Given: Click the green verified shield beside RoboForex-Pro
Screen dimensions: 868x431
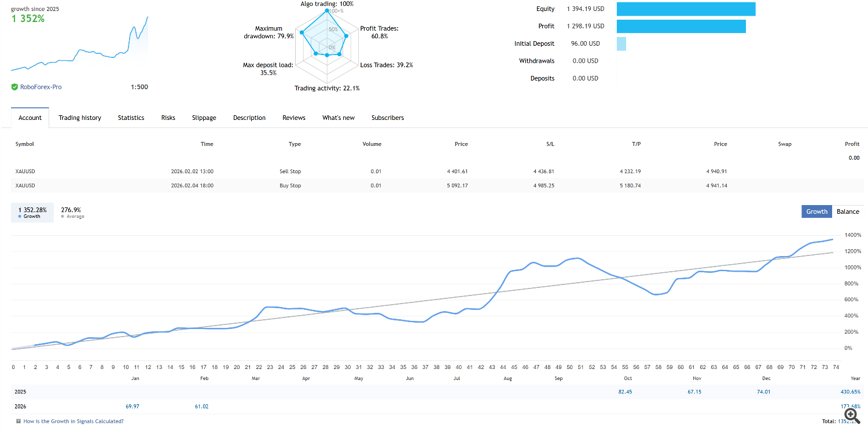Looking at the screenshot, I should click(x=14, y=87).
